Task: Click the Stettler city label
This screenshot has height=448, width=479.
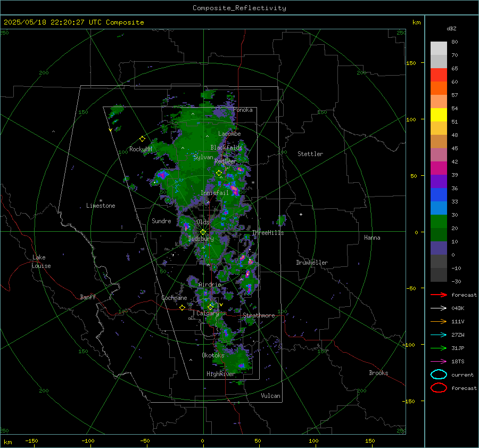Action: 310,154
